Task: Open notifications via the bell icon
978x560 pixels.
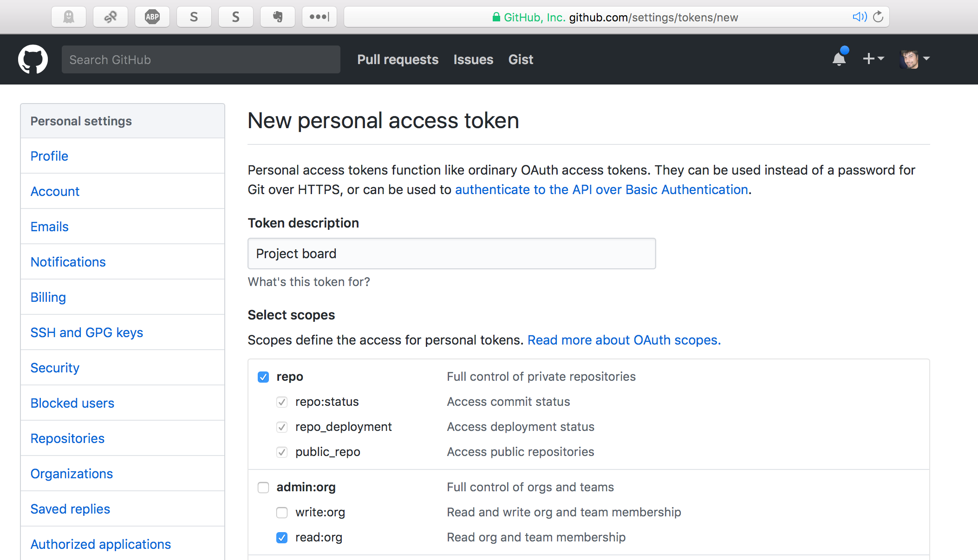Action: 839,59
